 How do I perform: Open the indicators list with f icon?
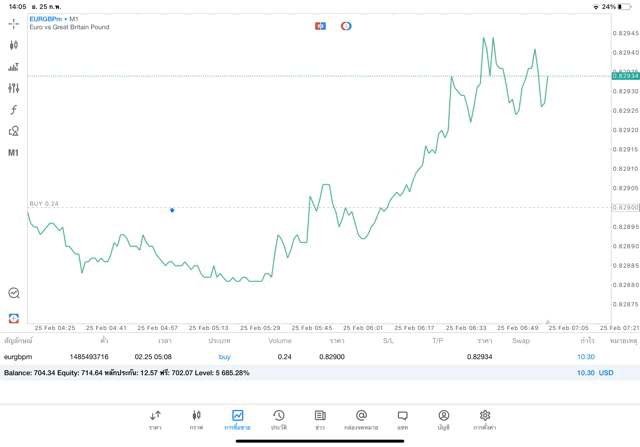point(14,110)
